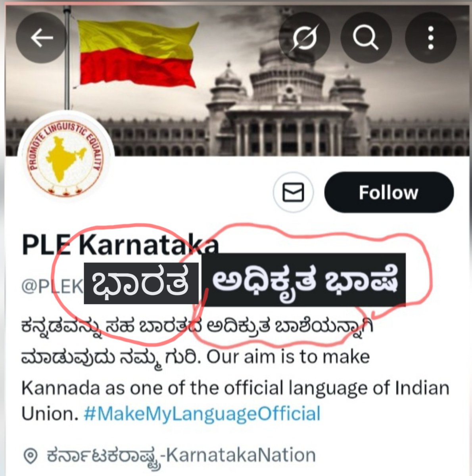Tap the ಭಾರತ overlay text box
472x476 pixels.
[141, 283]
